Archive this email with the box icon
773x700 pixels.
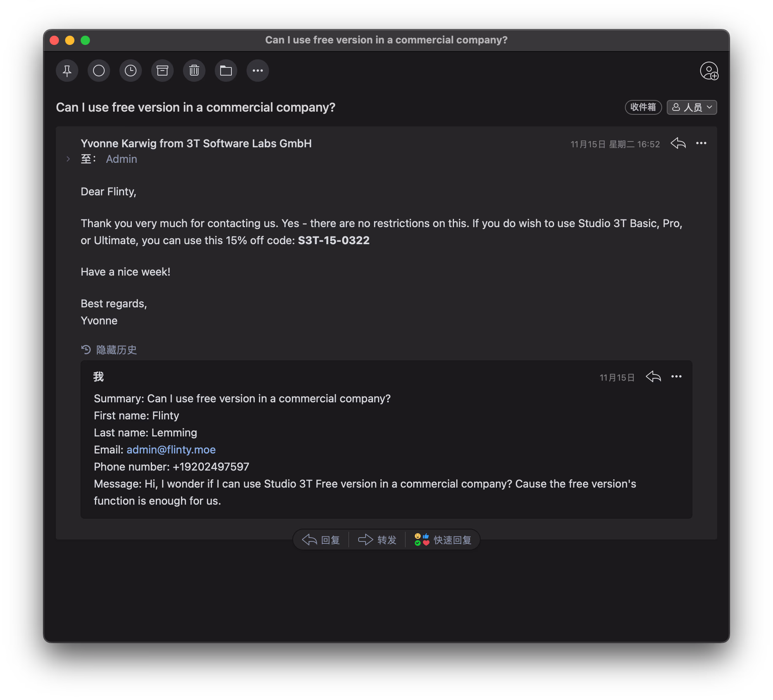pyautogui.click(x=162, y=71)
